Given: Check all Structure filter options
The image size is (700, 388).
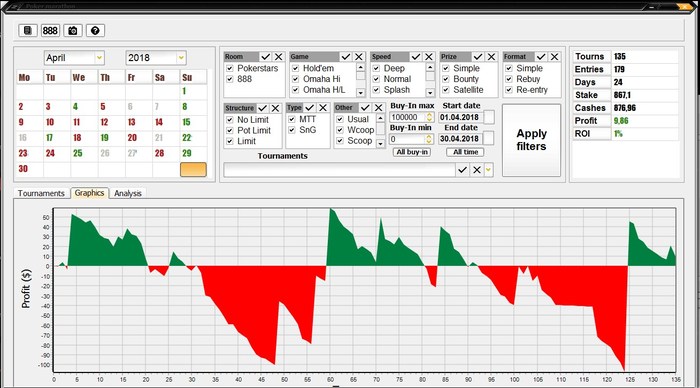Looking at the screenshot, I should pyautogui.click(x=262, y=108).
